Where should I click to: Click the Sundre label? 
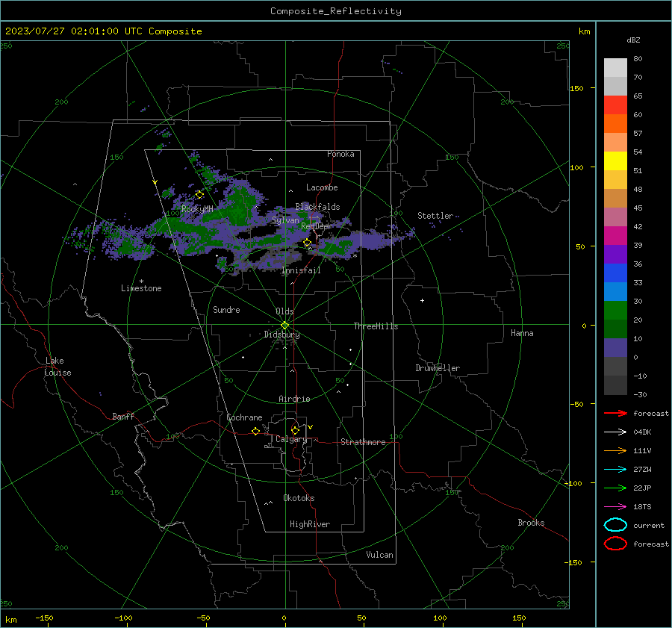click(x=226, y=309)
